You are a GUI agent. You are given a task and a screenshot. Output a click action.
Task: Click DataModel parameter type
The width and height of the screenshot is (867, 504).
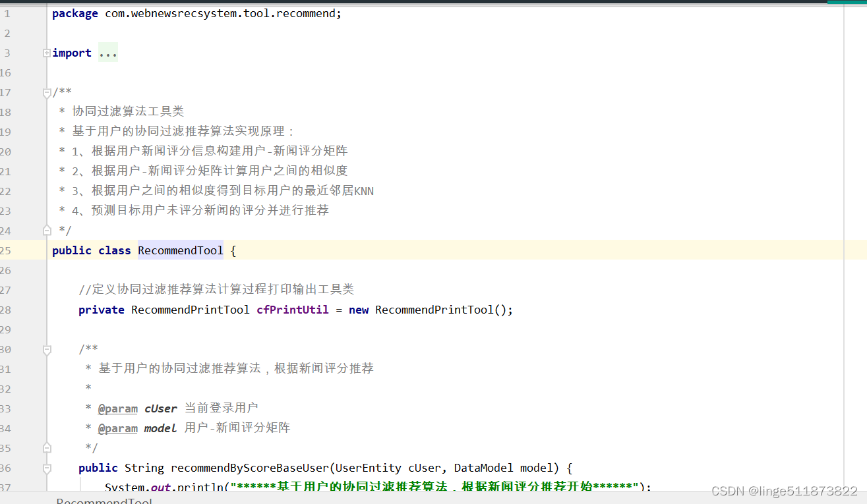click(x=484, y=468)
